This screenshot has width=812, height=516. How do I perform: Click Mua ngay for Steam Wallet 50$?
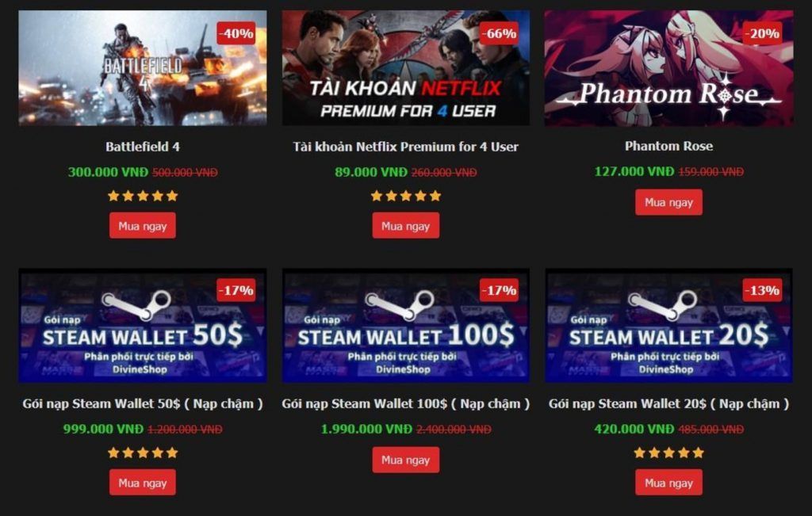pyautogui.click(x=143, y=483)
